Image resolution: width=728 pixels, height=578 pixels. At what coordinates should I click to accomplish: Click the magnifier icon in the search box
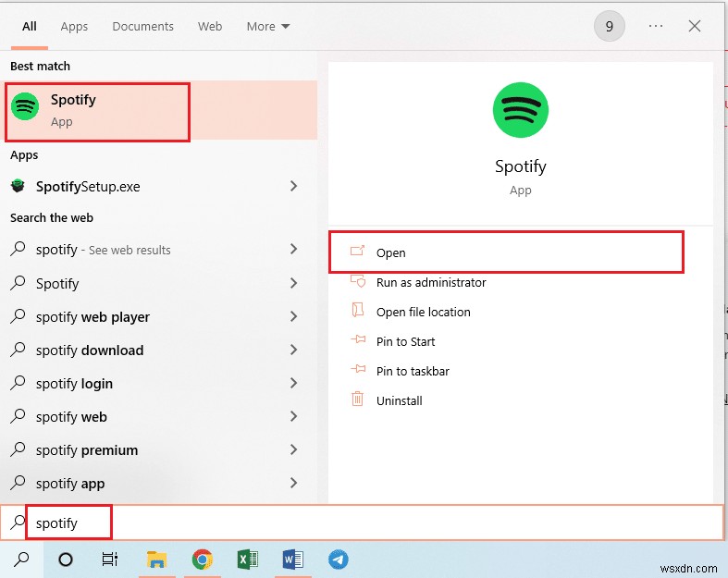[x=18, y=523]
